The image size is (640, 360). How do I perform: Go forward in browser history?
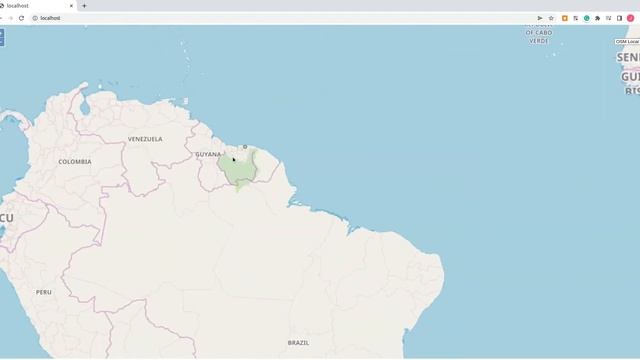coord(10,18)
